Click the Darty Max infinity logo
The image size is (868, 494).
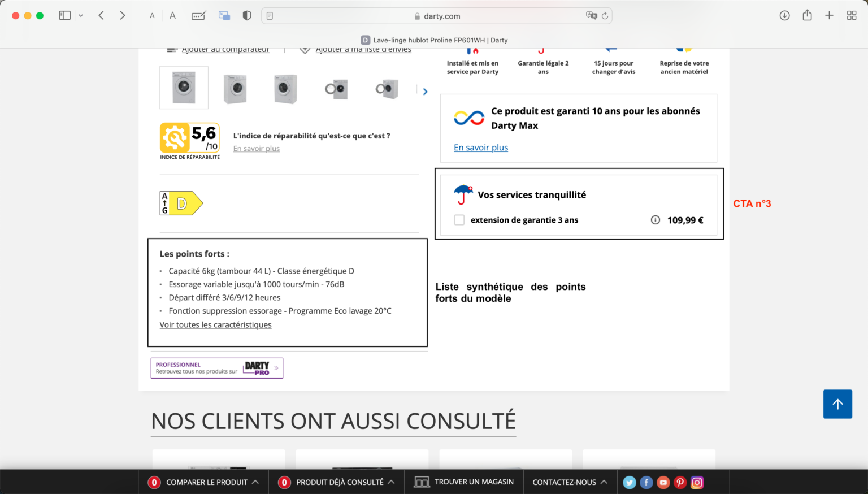468,118
